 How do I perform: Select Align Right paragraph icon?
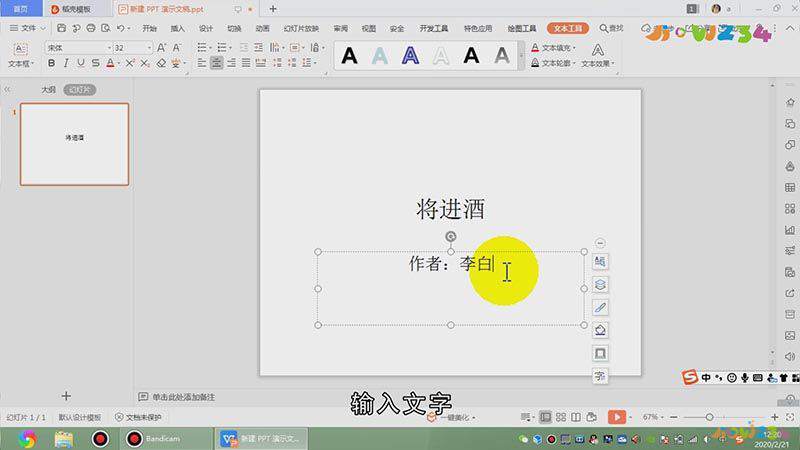pyautogui.click(x=231, y=63)
